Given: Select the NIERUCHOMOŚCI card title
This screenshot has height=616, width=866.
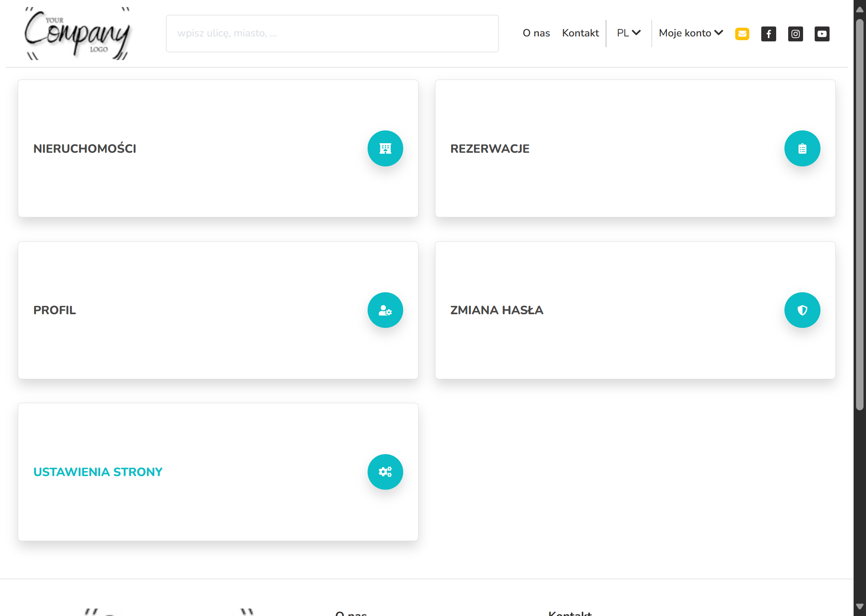Looking at the screenshot, I should click(85, 149).
